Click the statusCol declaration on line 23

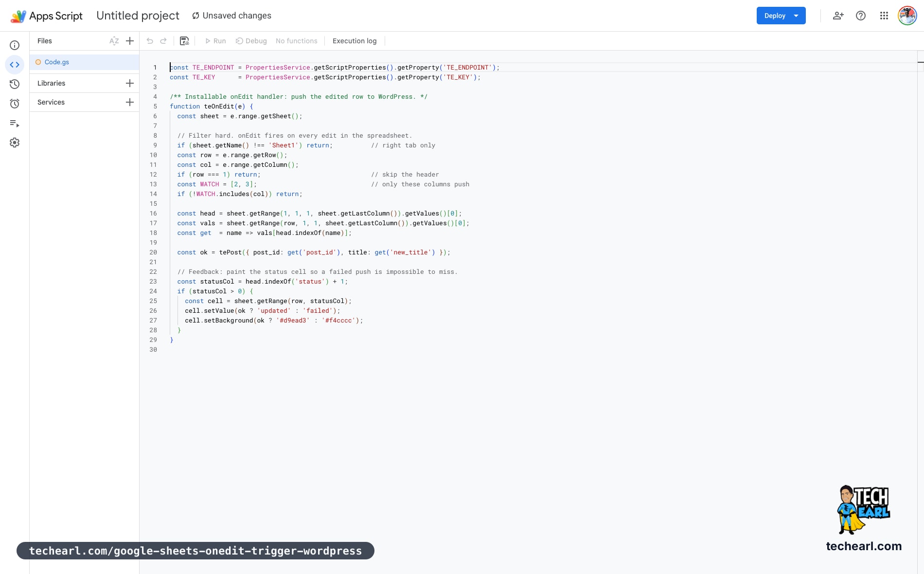[217, 282]
